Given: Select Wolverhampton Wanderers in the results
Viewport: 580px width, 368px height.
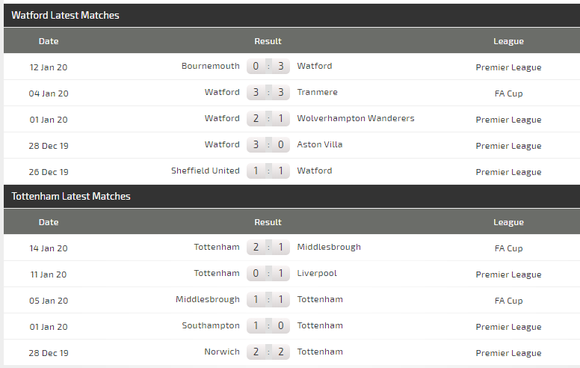Looking at the screenshot, I should pyautogui.click(x=355, y=118).
